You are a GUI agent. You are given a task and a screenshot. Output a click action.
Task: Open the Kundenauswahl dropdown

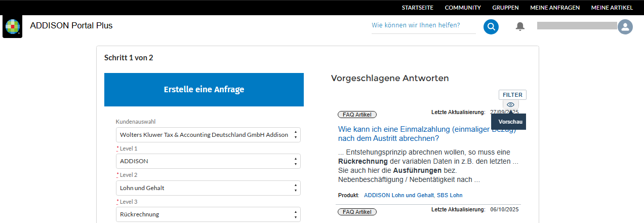[208, 135]
